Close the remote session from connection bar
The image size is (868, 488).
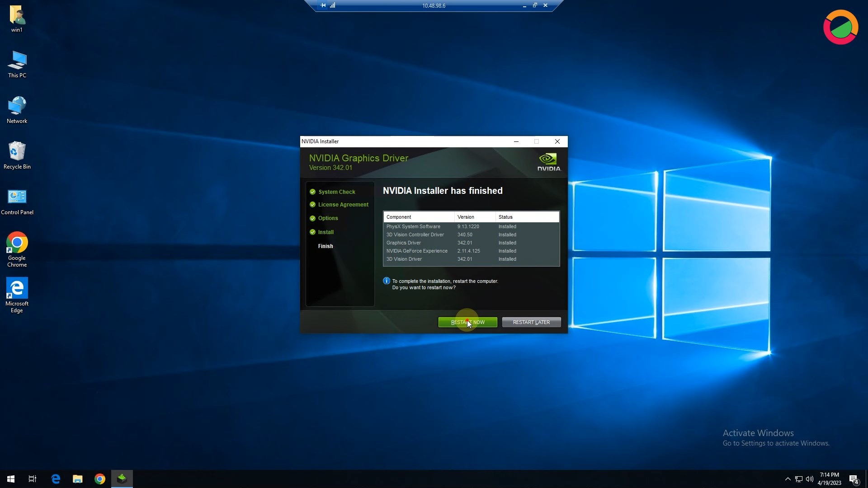click(x=545, y=5)
